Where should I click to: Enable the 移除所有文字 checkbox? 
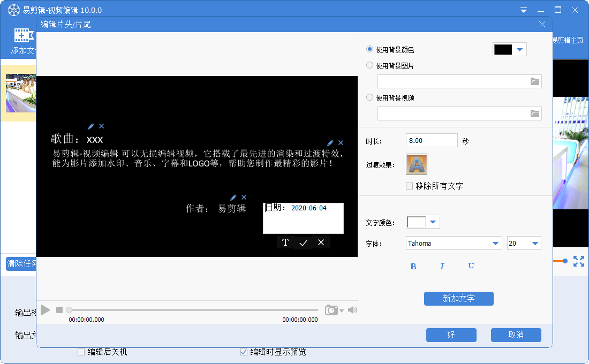click(x=410, y=186)
